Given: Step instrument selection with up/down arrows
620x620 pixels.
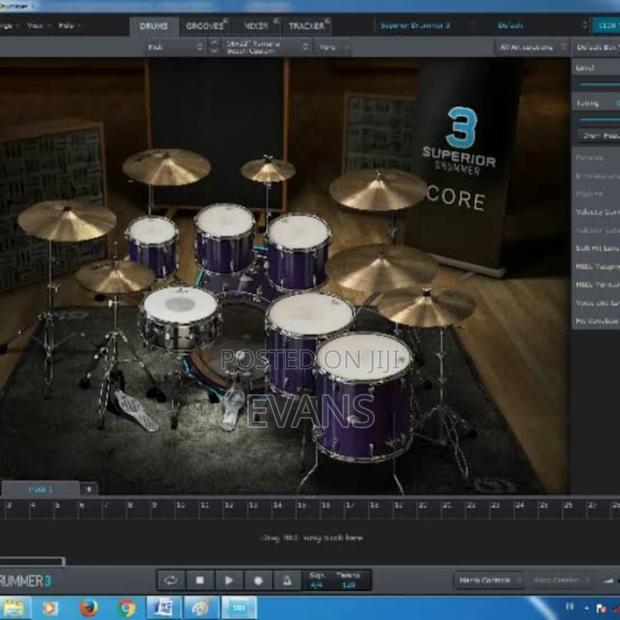Looking at the screenshot, I should (214, 47).
